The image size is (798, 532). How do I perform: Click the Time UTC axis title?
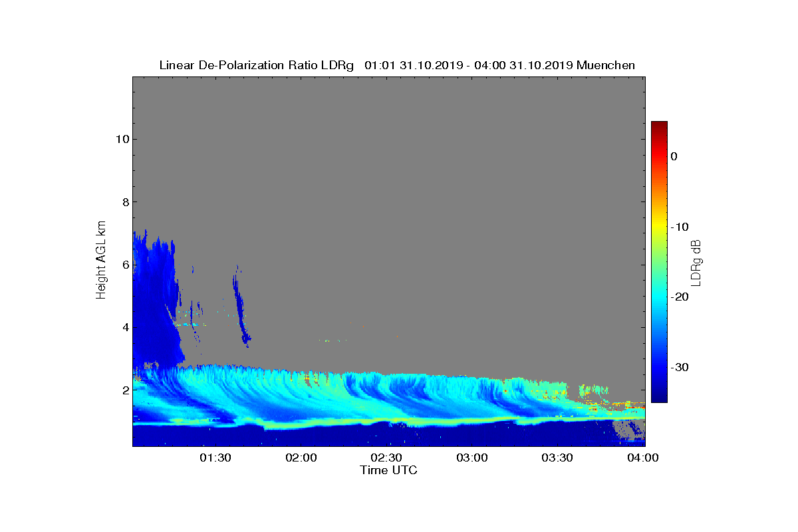coord(389,470)
